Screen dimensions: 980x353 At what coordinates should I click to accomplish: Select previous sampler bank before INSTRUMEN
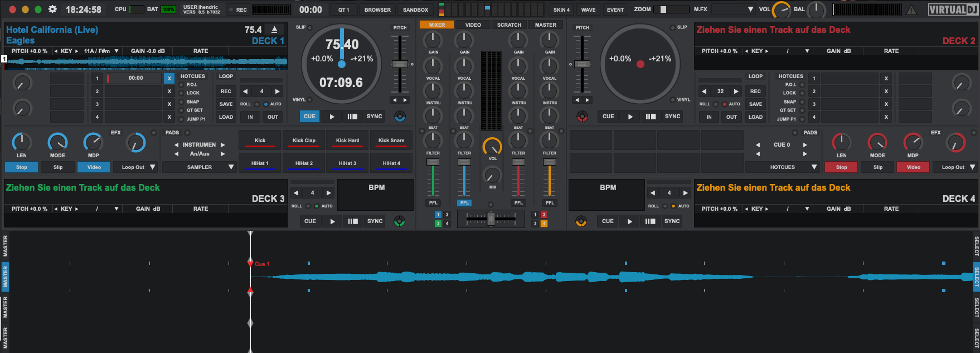point(177,144)
